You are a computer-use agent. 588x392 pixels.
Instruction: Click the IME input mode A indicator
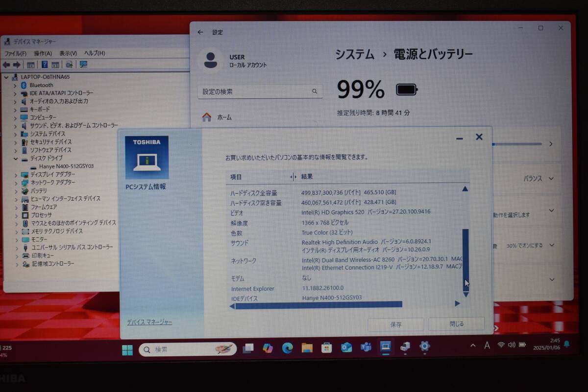point(487,345)
